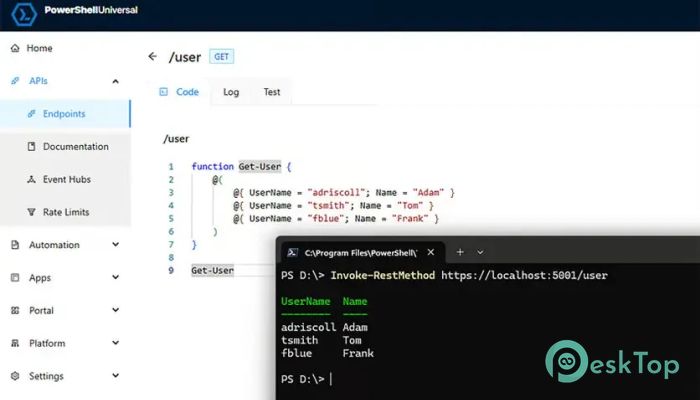Click tsmith row in terminal output
700x400 pixels.
(321, 340)
